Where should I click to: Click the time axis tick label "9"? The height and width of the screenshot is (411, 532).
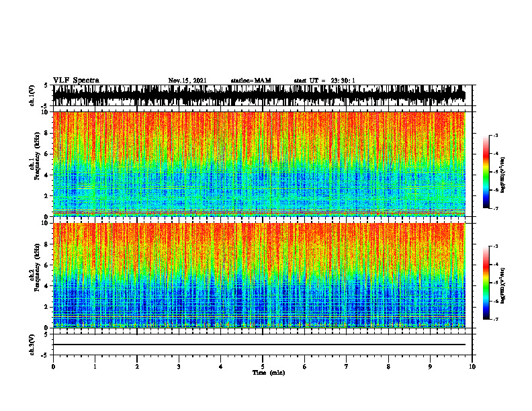click(x=430, y=367)
